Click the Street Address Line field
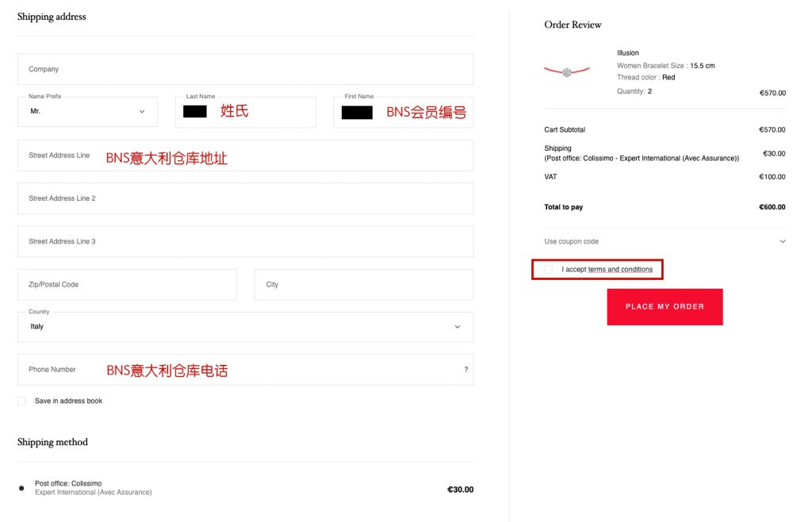Image resolution: width=812 pixels, height=522 pixels. pos(246,155)
